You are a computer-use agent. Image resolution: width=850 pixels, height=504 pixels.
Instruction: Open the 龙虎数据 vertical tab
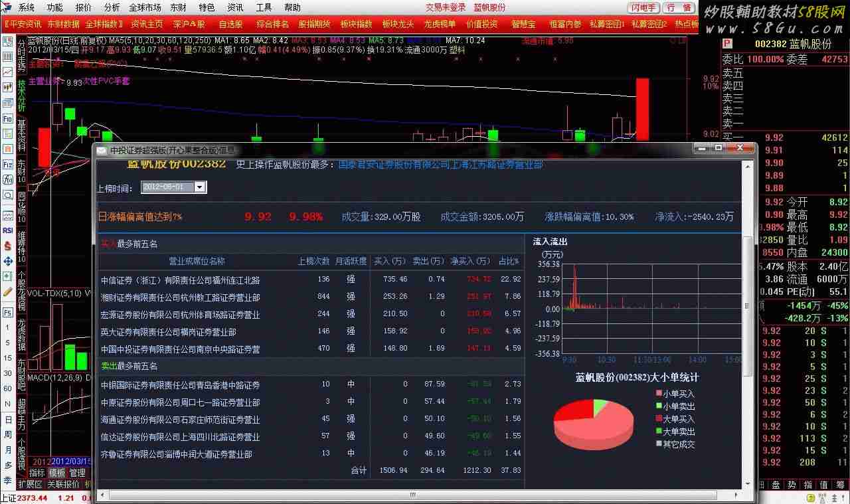point(21,336)
